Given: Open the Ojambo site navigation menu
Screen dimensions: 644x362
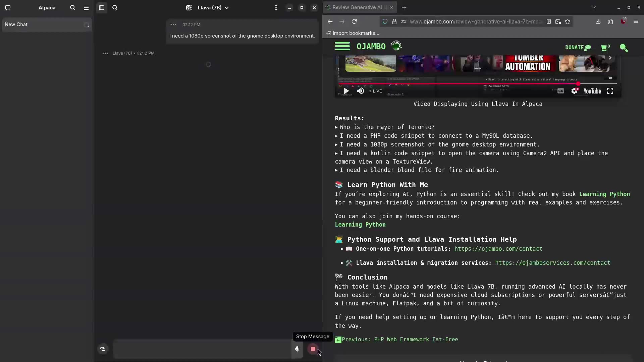Looking at the screenshot, I should click(342, 46).
